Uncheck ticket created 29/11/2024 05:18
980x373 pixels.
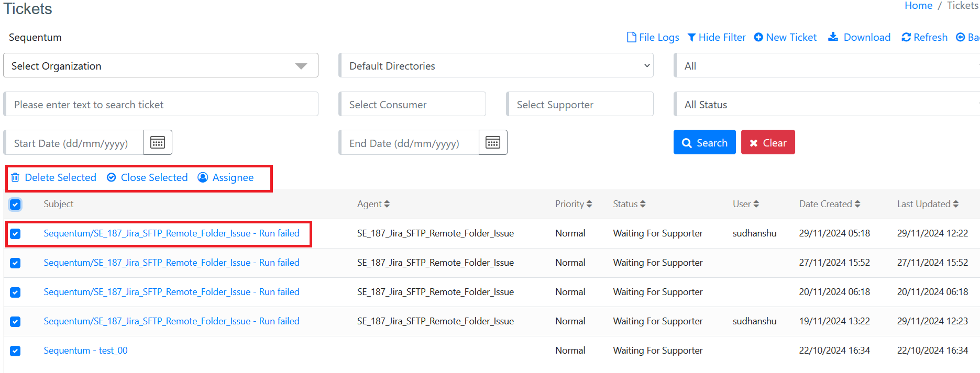15,234
